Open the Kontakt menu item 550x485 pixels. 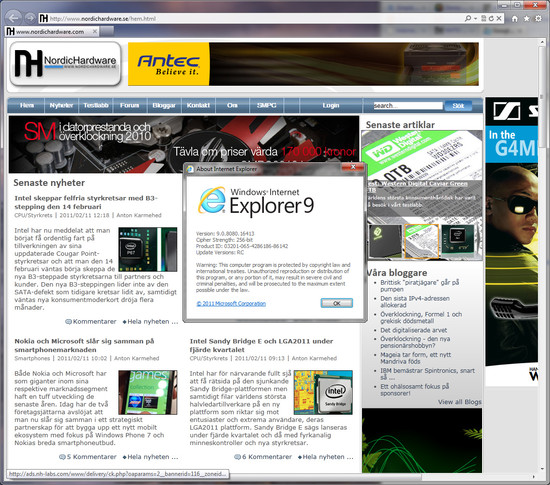[198, 105]
